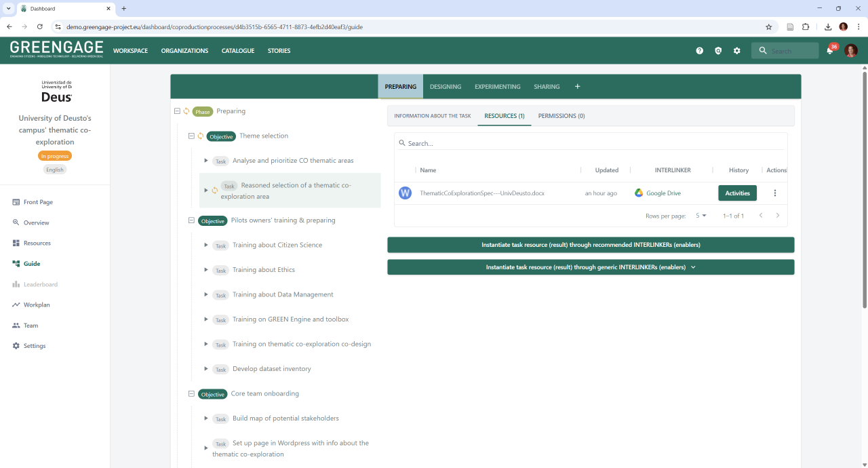Open CATALOGUE in top navigation

pos(238,51)
